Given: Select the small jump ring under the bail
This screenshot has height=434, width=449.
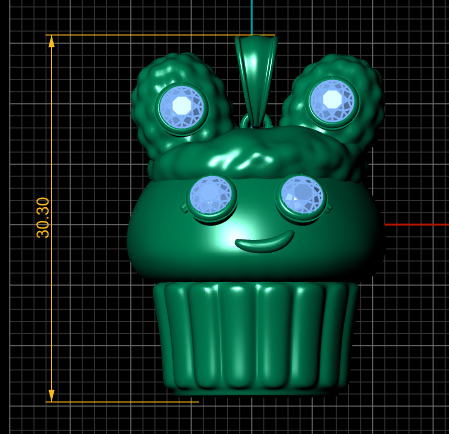Looking at the screenshot, I should [x=256, y=121].
